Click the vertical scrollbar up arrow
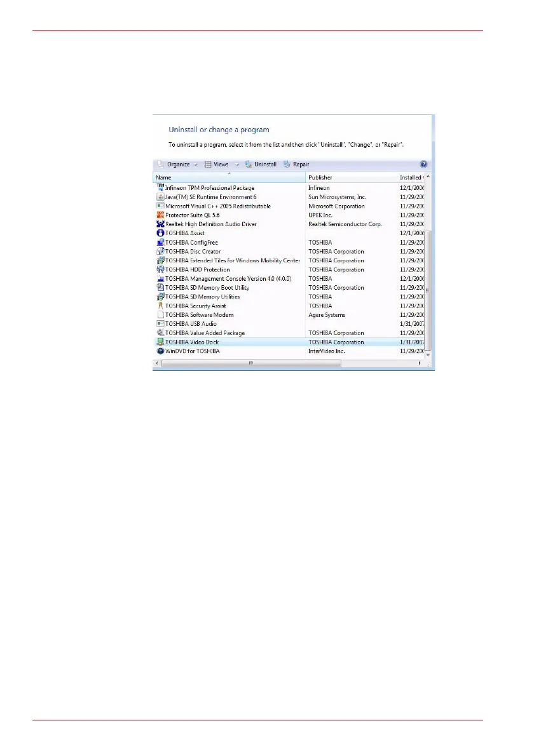 coord(428,177)
